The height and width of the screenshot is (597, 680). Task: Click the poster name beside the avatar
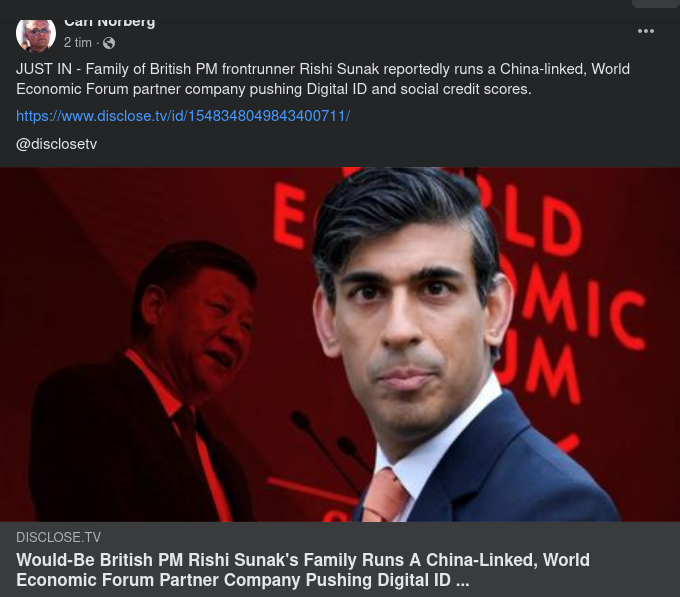tap(109, 22)
